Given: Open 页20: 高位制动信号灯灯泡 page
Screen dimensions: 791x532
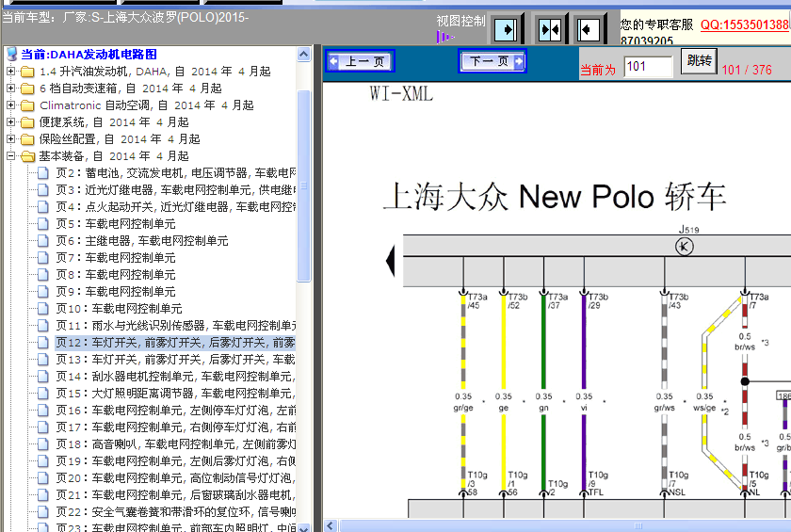Looking at the screenshot, I should coord(175,478).
